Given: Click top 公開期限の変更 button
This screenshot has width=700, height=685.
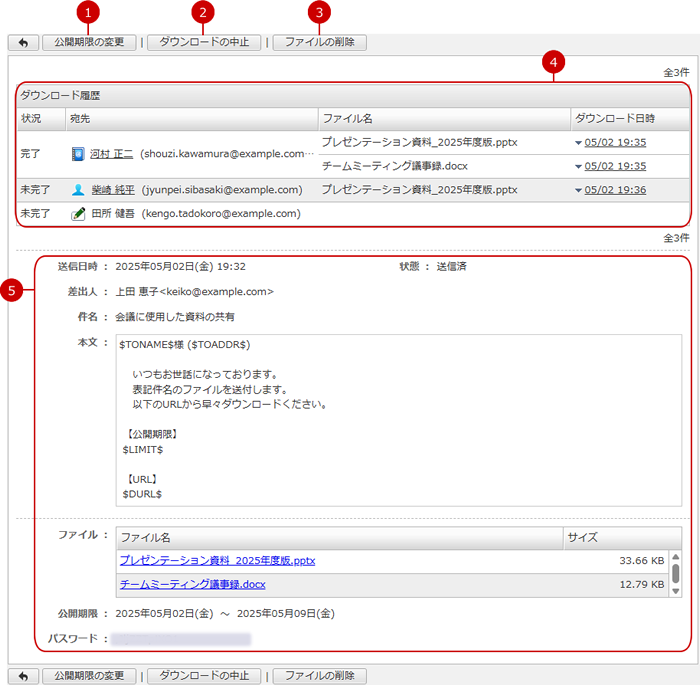Looking at the screenshot, I should point(89,43).
